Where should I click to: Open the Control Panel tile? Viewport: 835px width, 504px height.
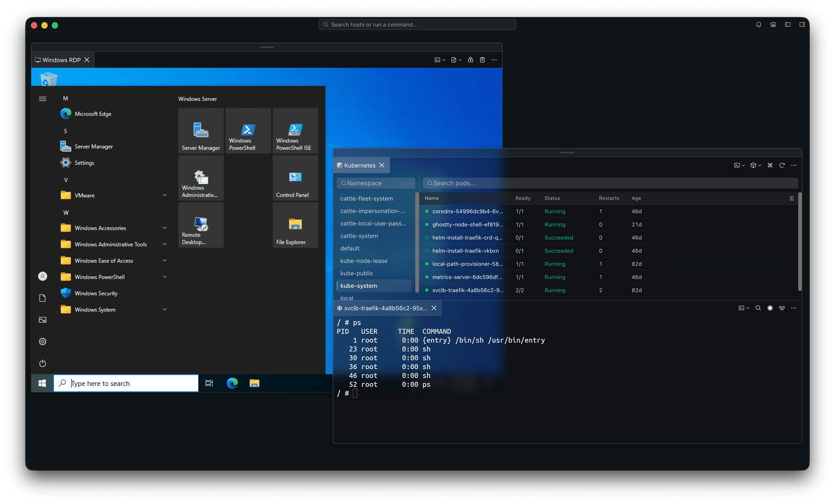pos(295,178)
